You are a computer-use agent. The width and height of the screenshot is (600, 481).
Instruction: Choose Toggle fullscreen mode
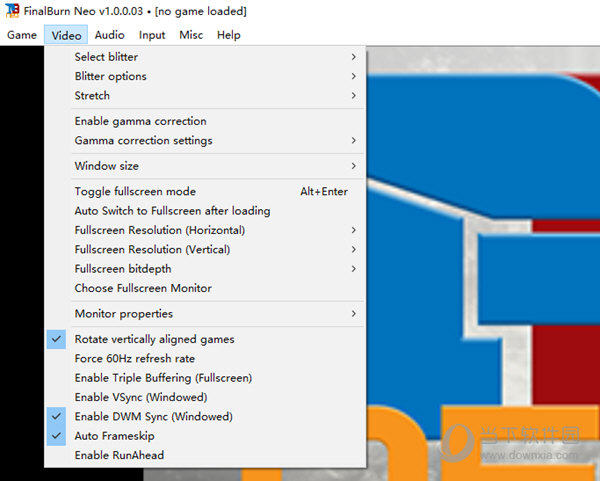pyautogui.click(x=205, y=192)
